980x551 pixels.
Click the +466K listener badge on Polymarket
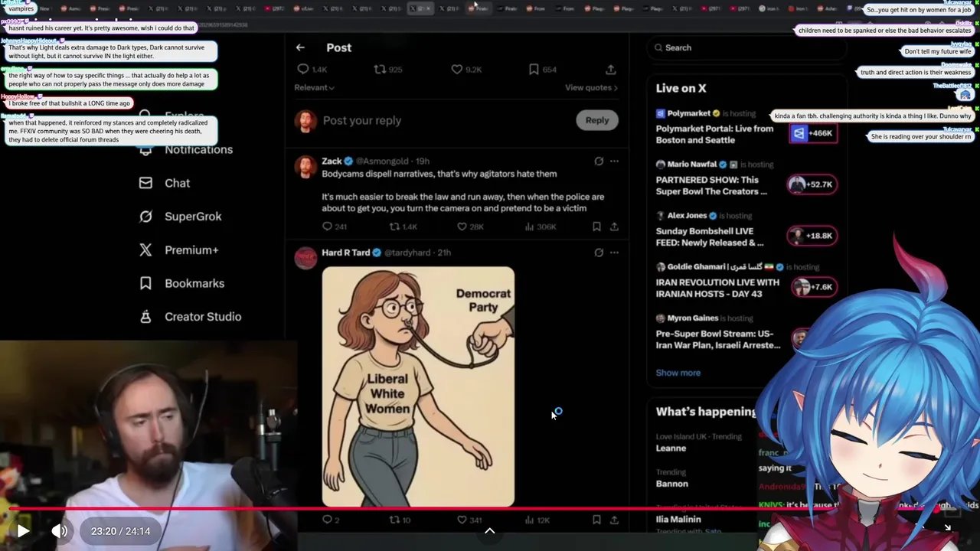(x=812, y=133)
